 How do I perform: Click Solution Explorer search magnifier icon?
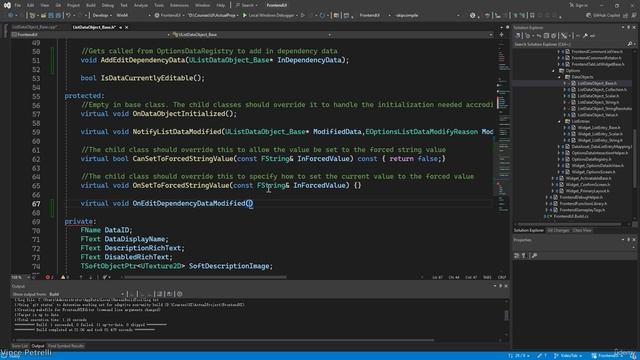pyautogui.click(x=629, y=44)
